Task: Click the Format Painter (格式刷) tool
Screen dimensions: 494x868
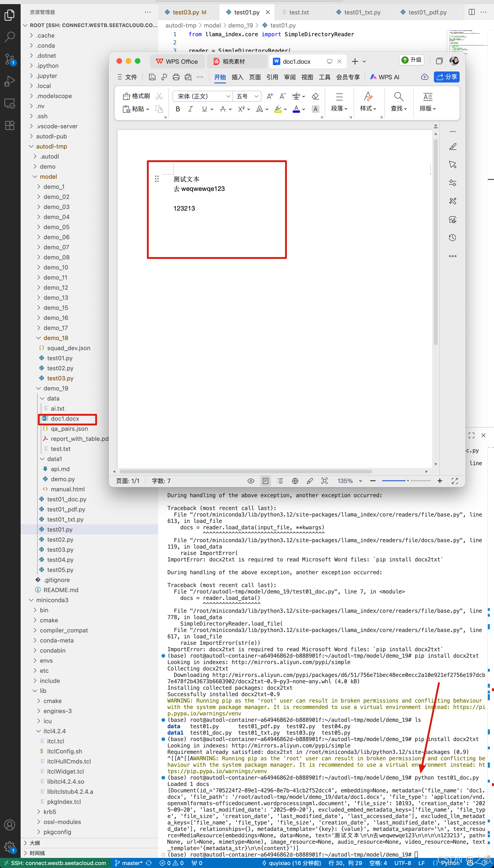Action: click(x=136, y=96)
